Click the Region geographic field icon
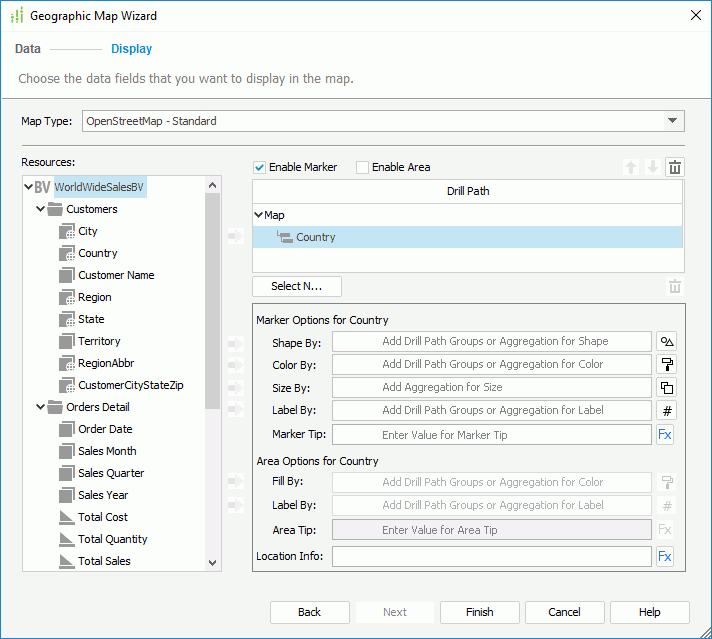Viewport: 712px width, 639px height. (67, 297)
